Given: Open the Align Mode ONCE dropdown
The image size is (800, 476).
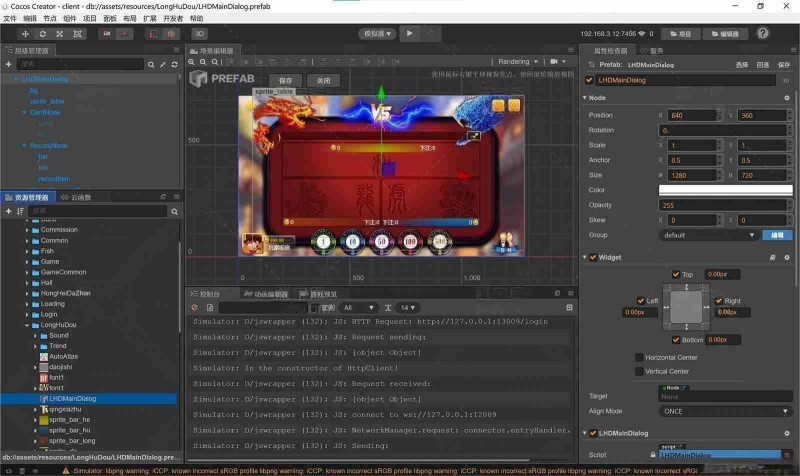Looking at the screenshot, I should [726, 411].
